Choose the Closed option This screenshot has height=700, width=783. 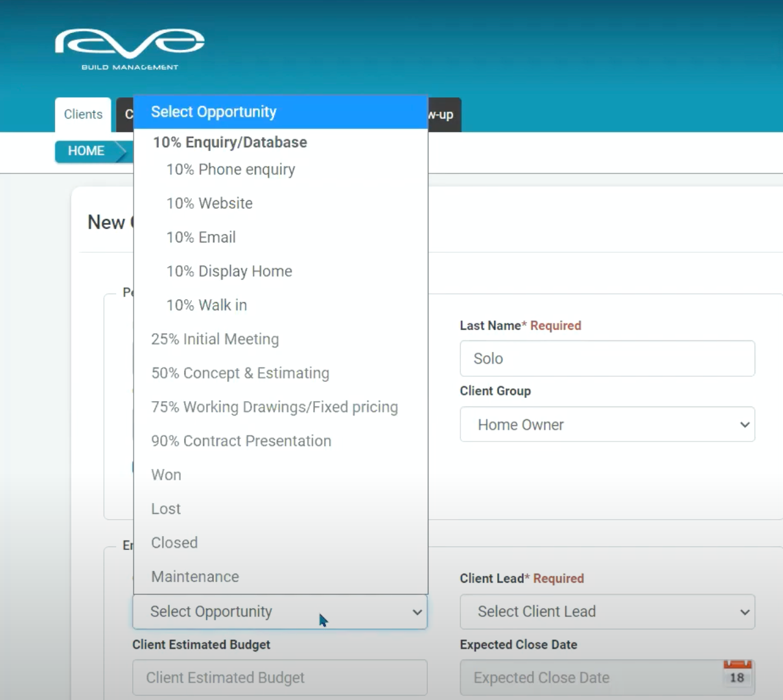pyautogui.click(x=281, y=543)
